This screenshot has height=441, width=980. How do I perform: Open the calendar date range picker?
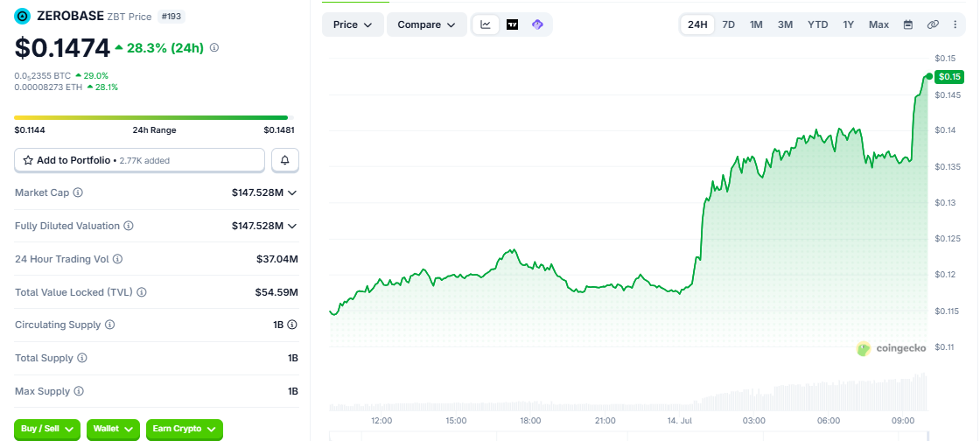coord(908,24)
